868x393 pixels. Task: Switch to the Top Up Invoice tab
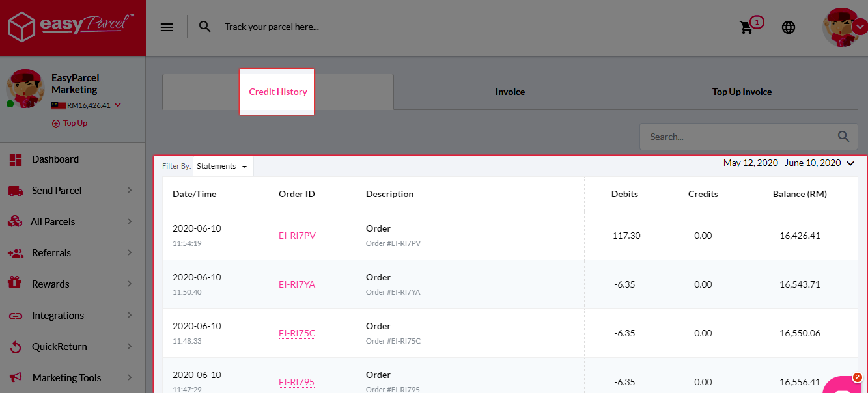pos(742,92)
